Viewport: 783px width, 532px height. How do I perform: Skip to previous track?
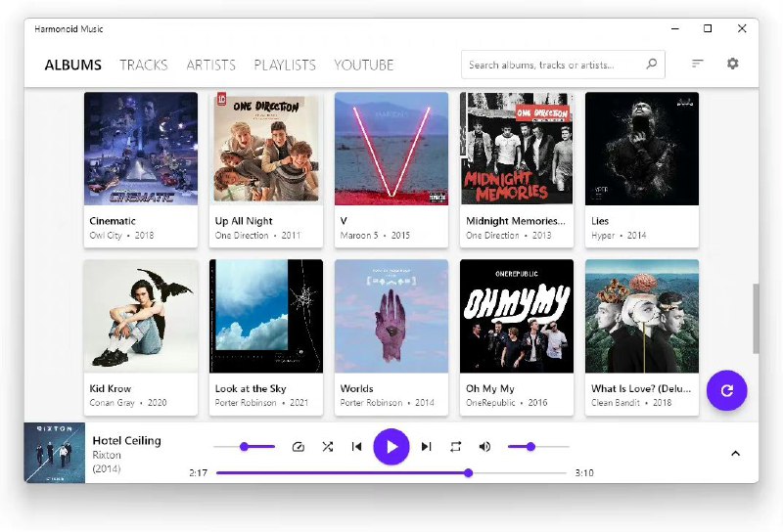point(356,447)
